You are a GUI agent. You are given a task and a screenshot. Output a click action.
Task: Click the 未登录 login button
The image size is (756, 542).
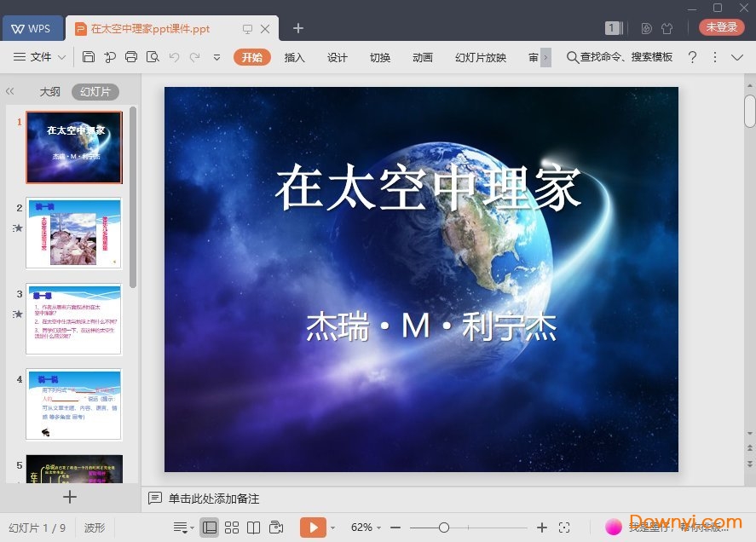[721, 26]
